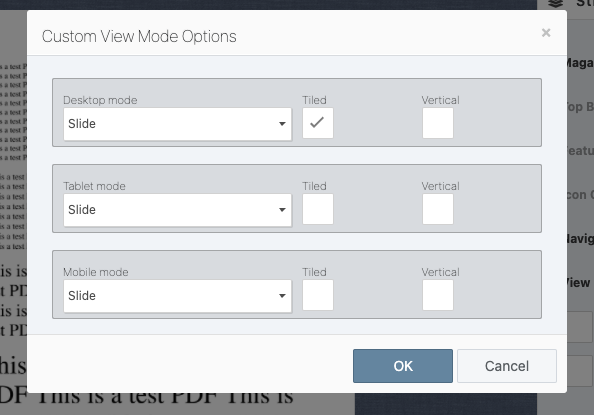
Task: Enable Tiled for Tablet mode
Action: pos(317,209)
